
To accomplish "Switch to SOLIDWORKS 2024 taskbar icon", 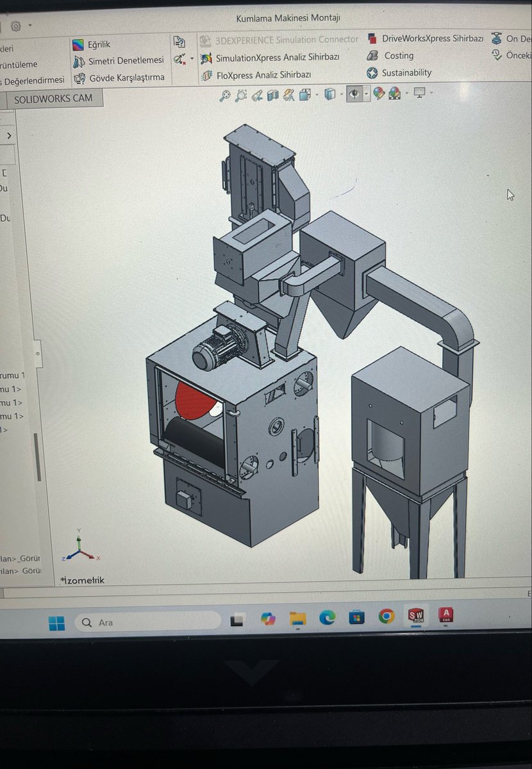I will pos(416,616).
